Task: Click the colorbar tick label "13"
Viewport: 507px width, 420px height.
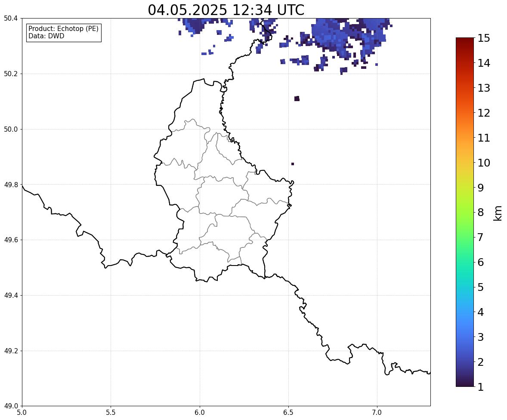Action: point(484,88)
